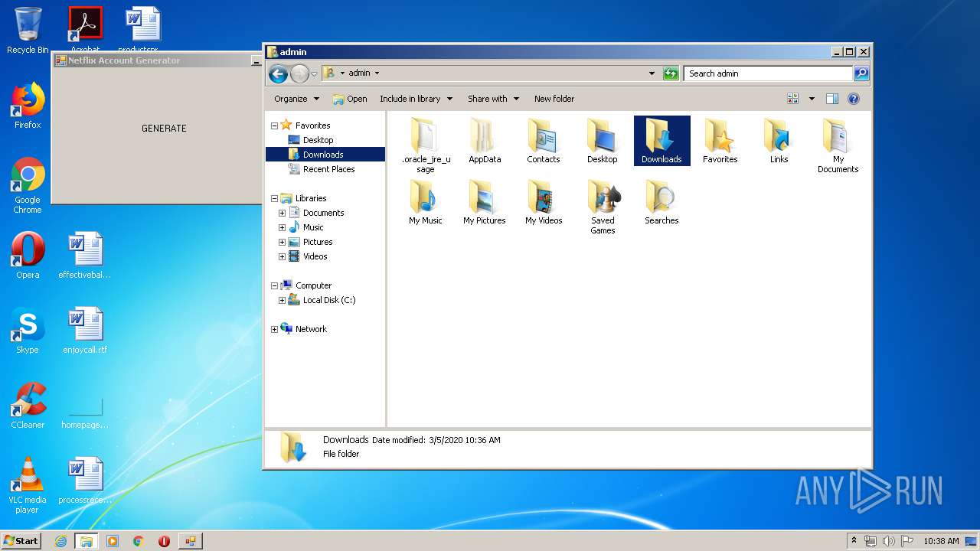This screenshot has height=551, width=980.
Task: Open enjoycall.rtf document on desktop
Action: [85, 331]
